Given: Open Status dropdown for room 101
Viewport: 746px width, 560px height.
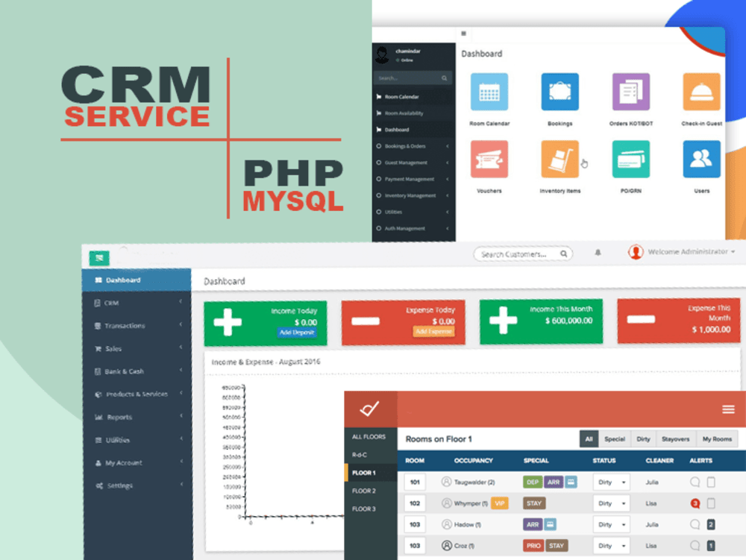Looking at the screenshot, I should (x=611, y=482).
